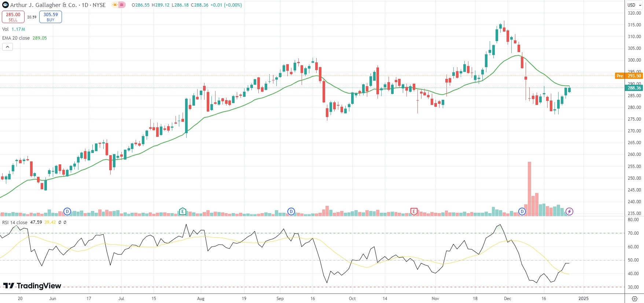Click the Dec label on the time axis

pos(508,299)
